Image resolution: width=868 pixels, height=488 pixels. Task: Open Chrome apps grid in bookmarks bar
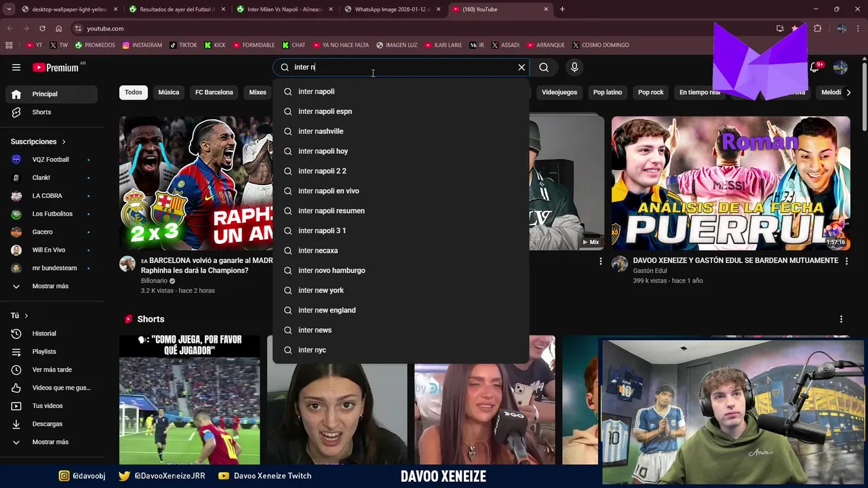9,45
